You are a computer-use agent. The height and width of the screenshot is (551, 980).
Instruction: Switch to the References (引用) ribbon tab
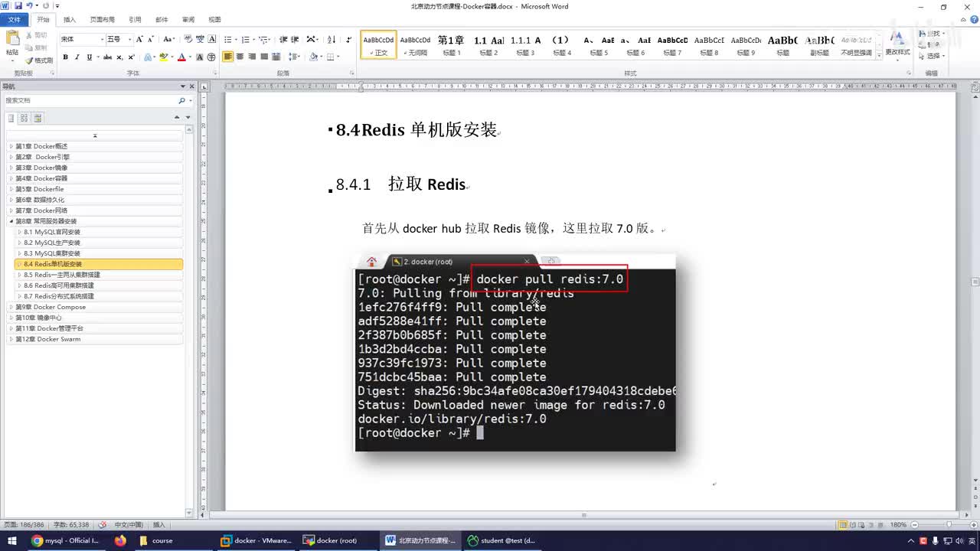135,20
